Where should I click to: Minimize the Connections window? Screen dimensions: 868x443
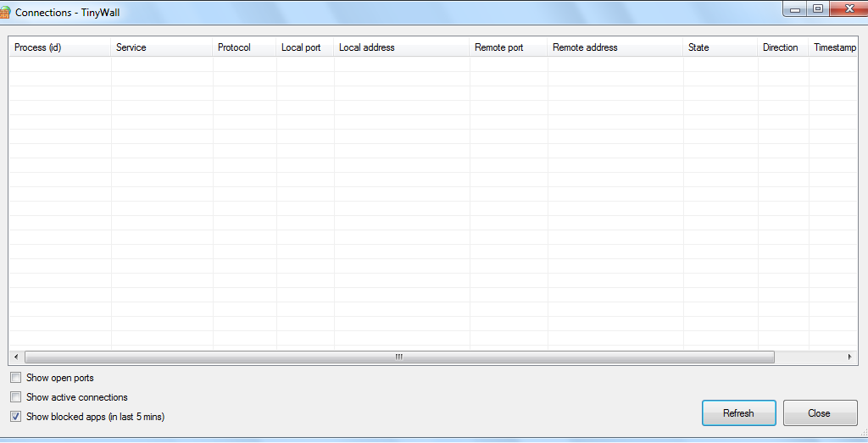point(795,8)
